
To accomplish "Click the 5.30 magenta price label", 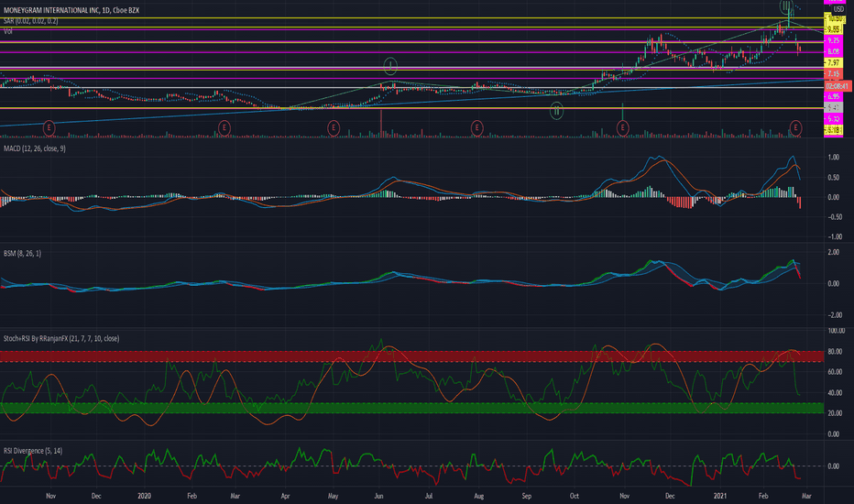I will (833, 119).
